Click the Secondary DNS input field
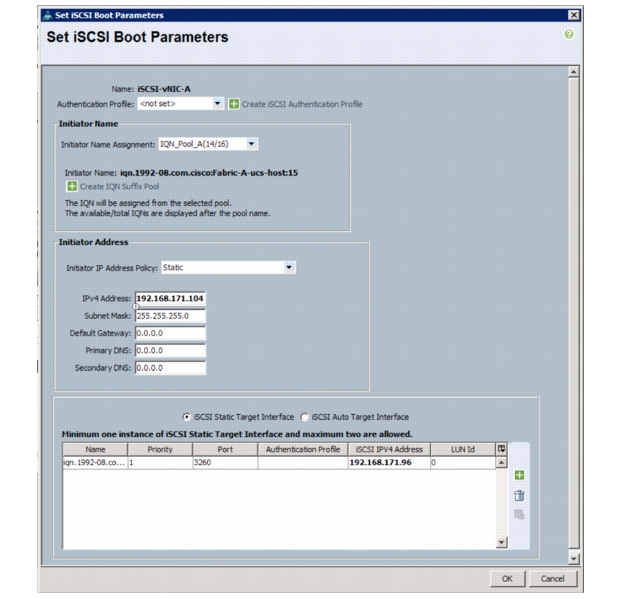This screenshot has width=640, height=599. [170, 368]
